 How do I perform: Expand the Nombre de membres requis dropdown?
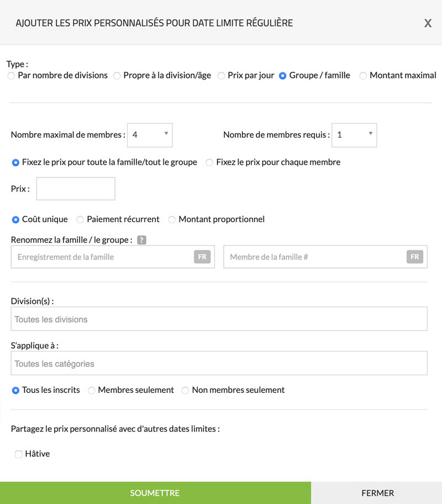click(x=354, y=135)
